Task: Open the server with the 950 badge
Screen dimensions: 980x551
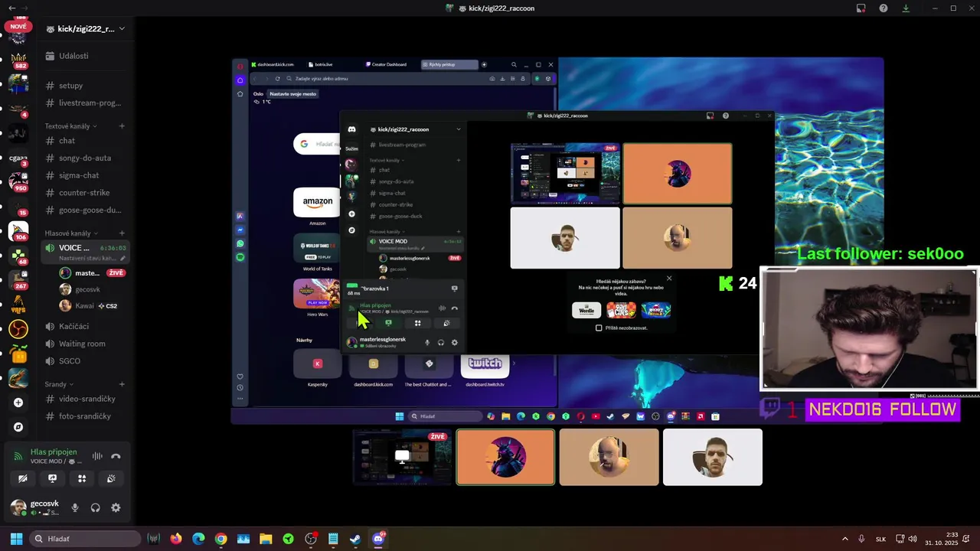Action: point(18,182)
